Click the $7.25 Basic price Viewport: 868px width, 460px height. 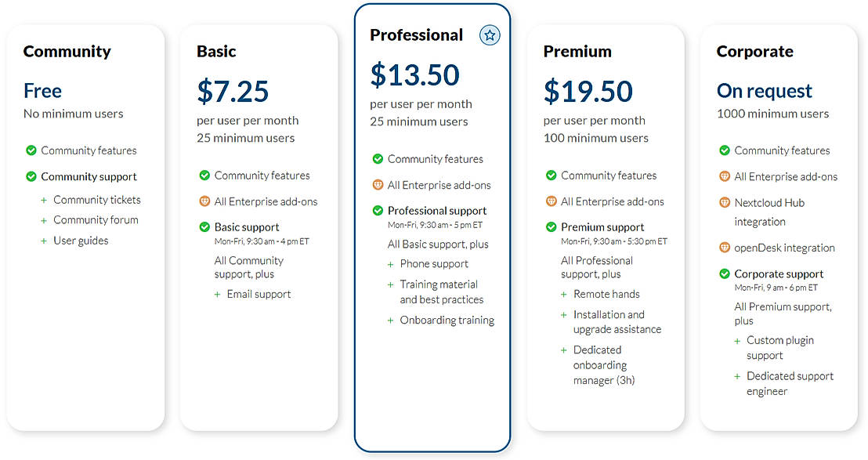[233, 91]
